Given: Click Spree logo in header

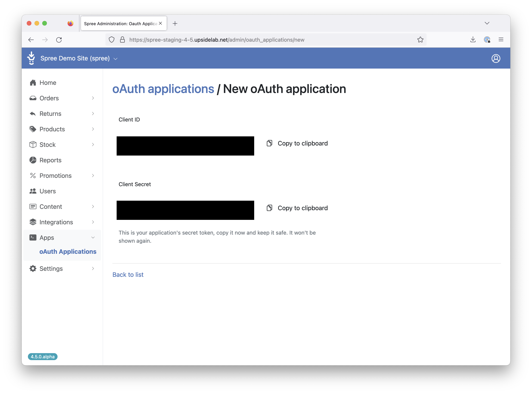Looking at the screenshot, I should [x=31, y=58].
